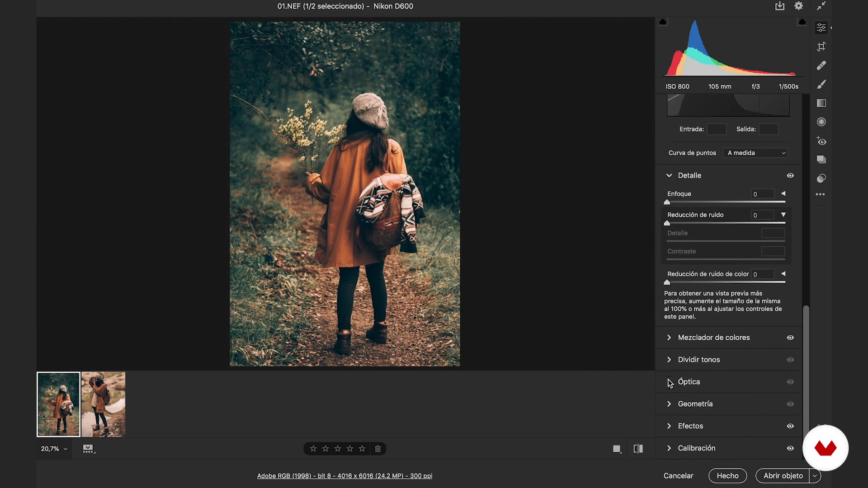This screenshot has width=868, height=488.
Task: Toggle shadow clipping warning in histogram
Action: tap(663, 22)
